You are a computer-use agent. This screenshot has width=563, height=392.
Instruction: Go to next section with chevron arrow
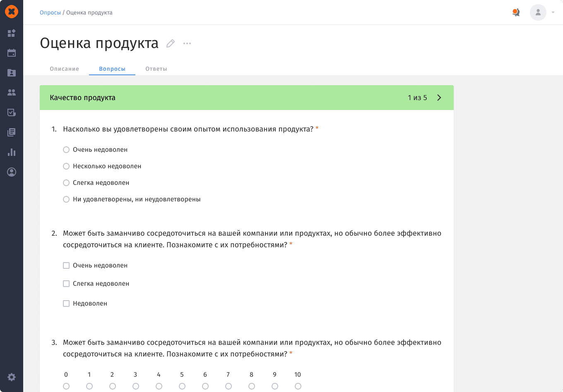tap(439, 98)
